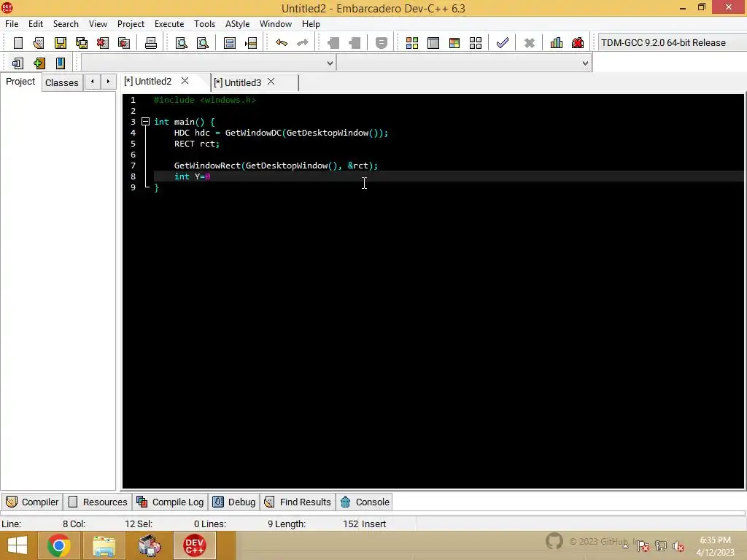747x560 pixels.
Task: Print the current document
Action: coord(151,43)
